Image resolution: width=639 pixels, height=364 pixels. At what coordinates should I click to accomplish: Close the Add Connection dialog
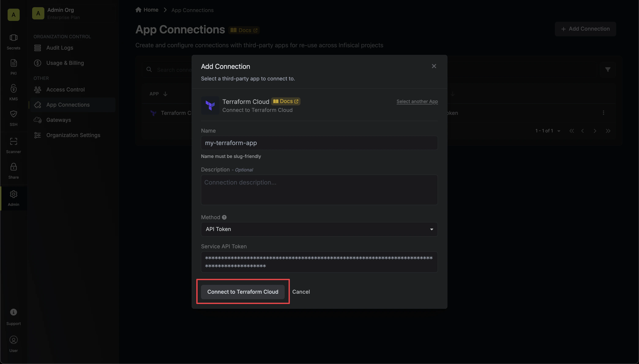434,66
